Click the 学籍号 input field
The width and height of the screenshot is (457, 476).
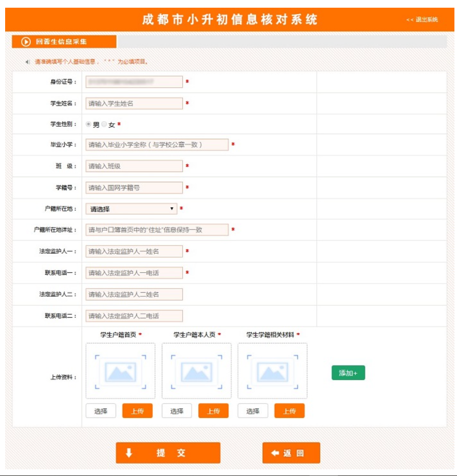pyautogui.click(x=134, y=187)
